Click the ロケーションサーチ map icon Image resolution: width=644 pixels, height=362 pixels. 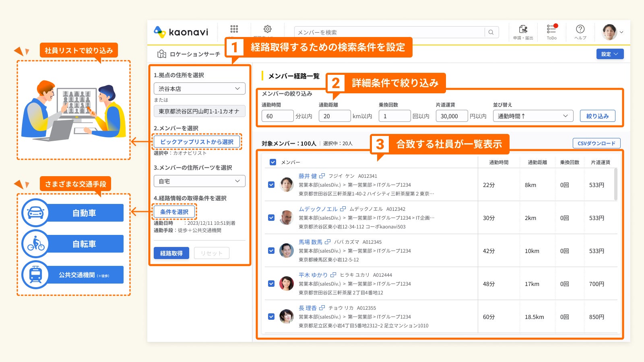(x=162, y=54)
